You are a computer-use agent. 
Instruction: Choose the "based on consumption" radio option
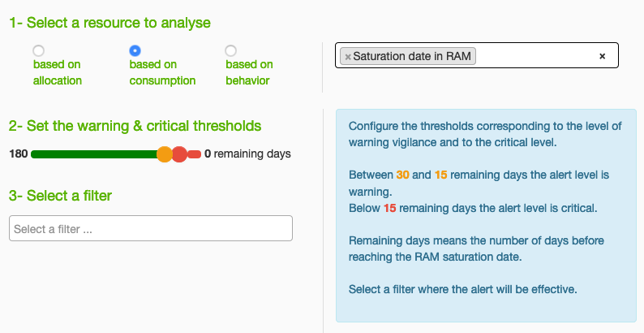135,50
